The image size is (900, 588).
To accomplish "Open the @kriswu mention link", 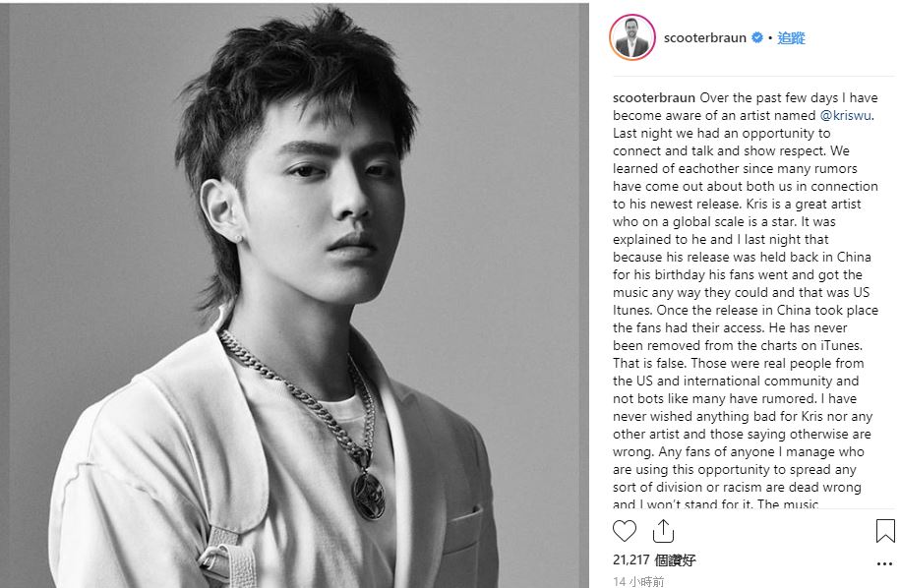I will [846, 115].
